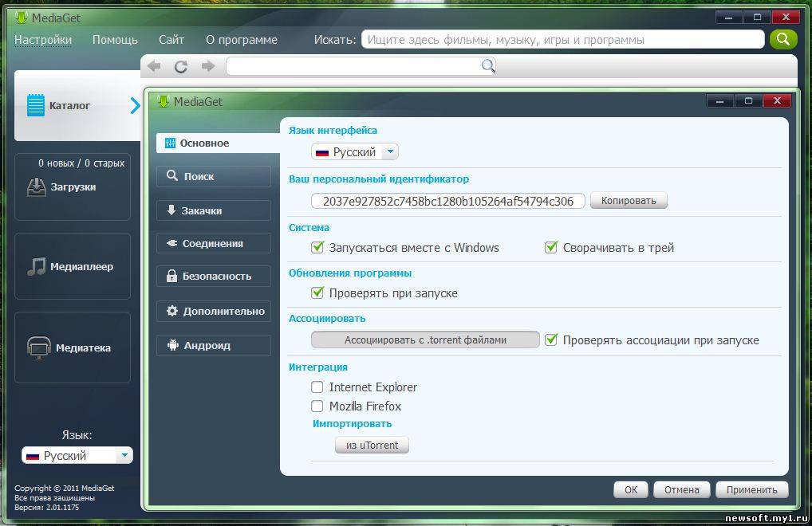Switch to the Соединения settings tab

pyautogui.click(x=213, y=243)
